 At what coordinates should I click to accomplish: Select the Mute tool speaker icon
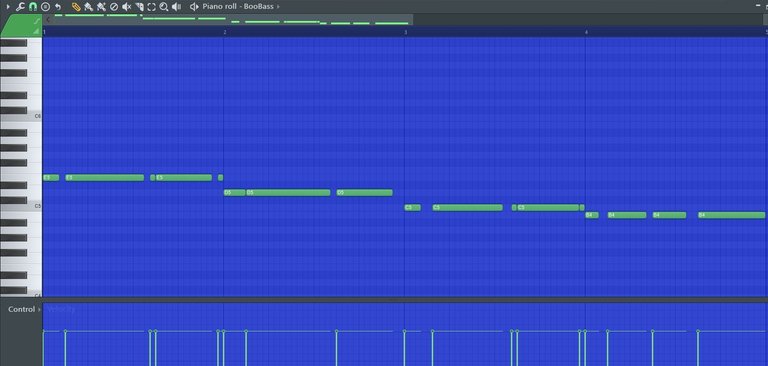pyautogui.click(x=126, y=7)
